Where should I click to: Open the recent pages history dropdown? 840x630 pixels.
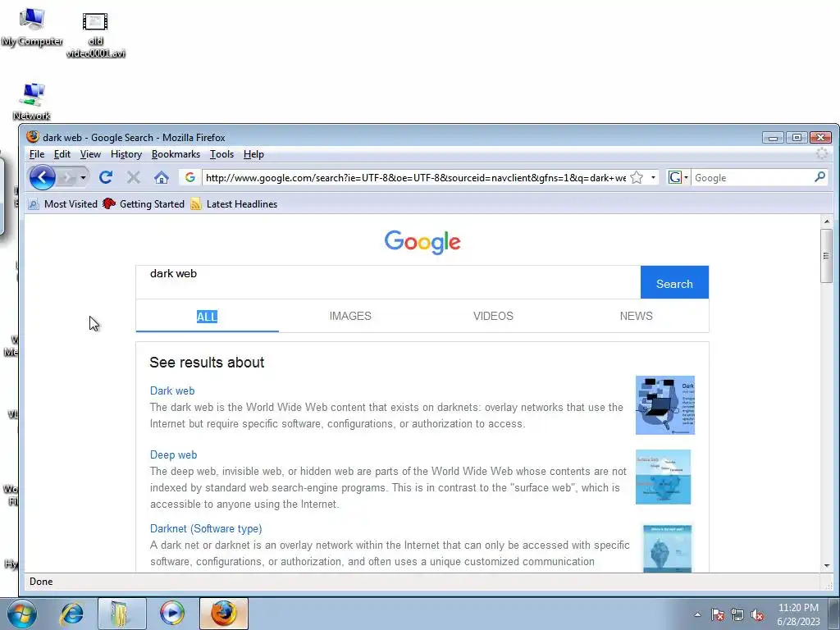click(83, 177)
